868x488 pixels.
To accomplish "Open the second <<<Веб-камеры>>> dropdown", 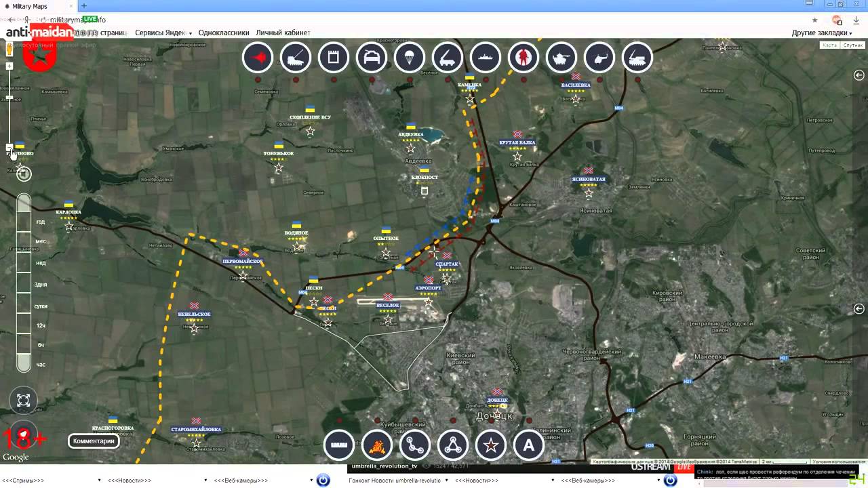I will [611, 481].
